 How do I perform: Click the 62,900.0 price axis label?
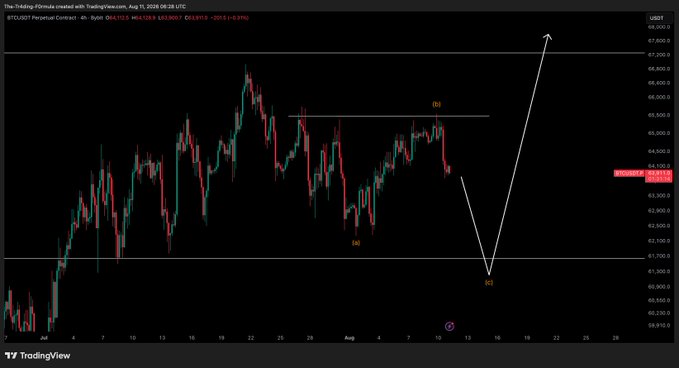pyautogui.click(x=659, y=211)
